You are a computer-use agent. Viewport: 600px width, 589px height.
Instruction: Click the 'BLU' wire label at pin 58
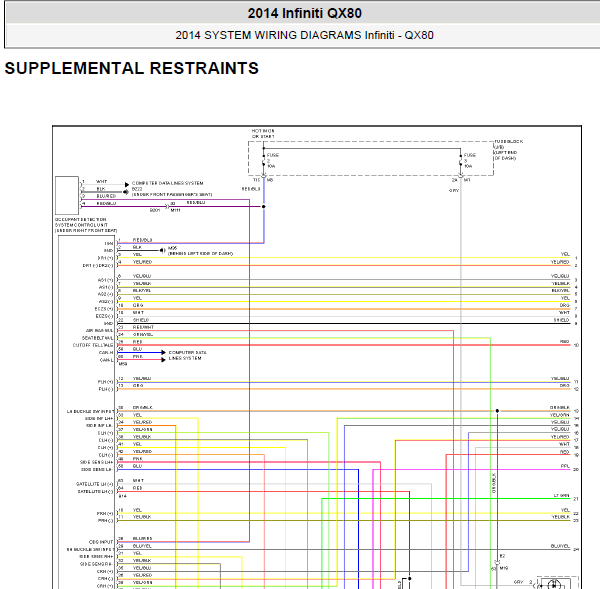137,349
